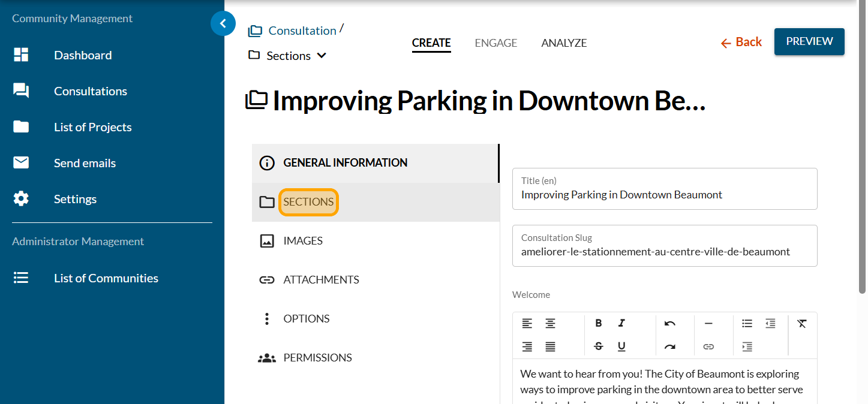The image size is (868, 404).
Task: Insert a horizontal rule line
Action: [x=708, y=324]
